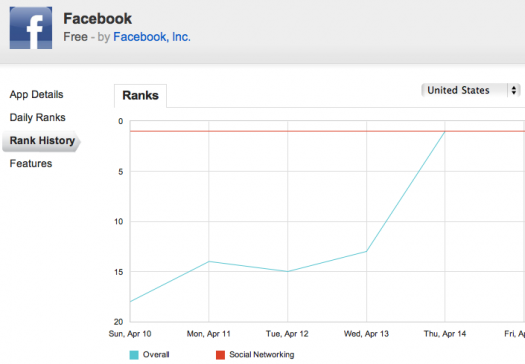This screenshot has height=364, width=525.
Task: Open the United States country dropdown
Action: tap(470, 90)
